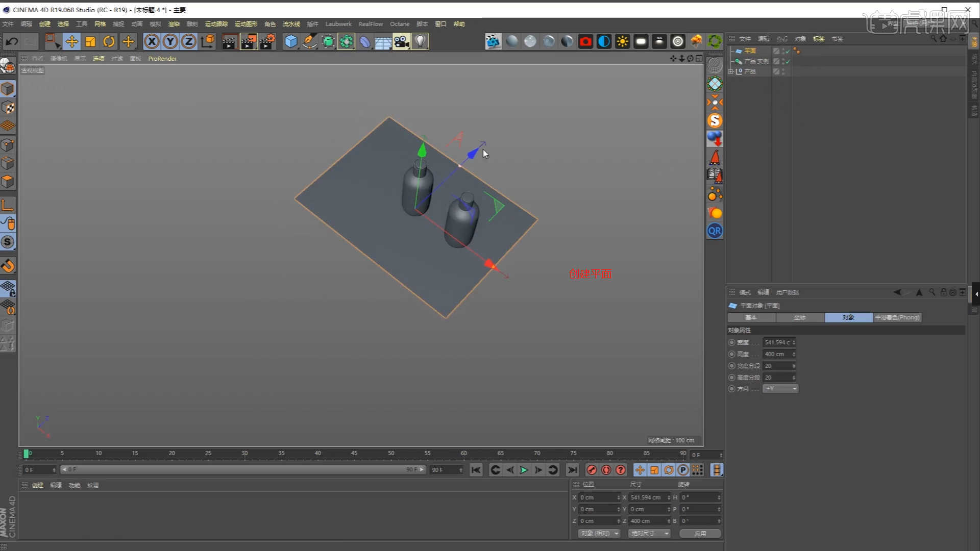
Task: Click the red Octane camera icon
Action: tap(585, 41)
